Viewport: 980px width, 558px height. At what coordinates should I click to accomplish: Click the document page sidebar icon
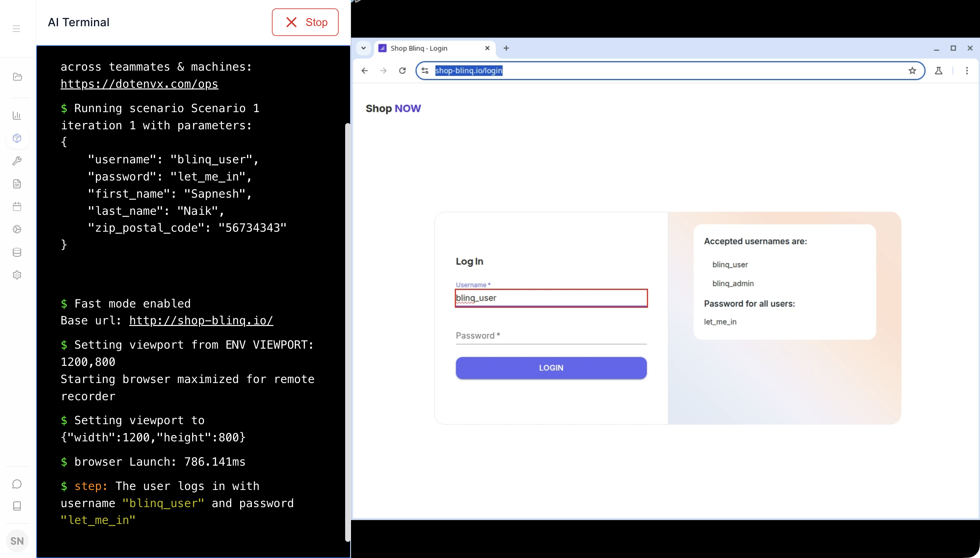pyautogui.click(x=17, y=184)
